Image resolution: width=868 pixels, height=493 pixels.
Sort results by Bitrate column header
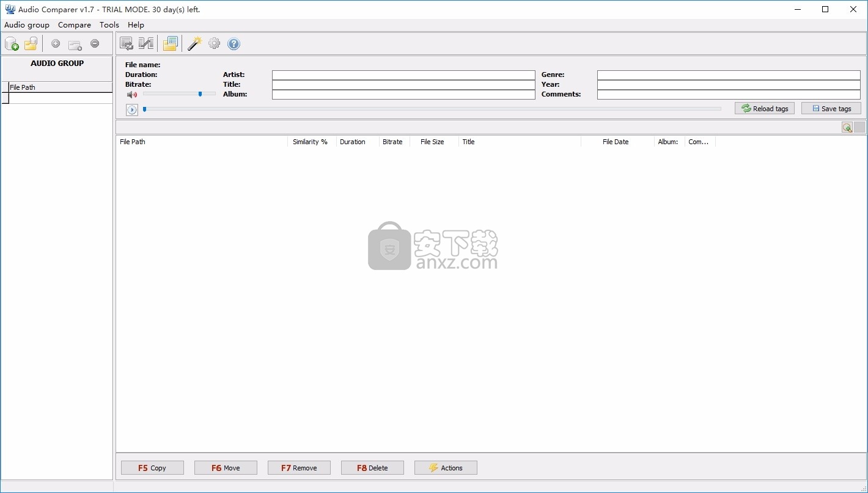(394, 142)
